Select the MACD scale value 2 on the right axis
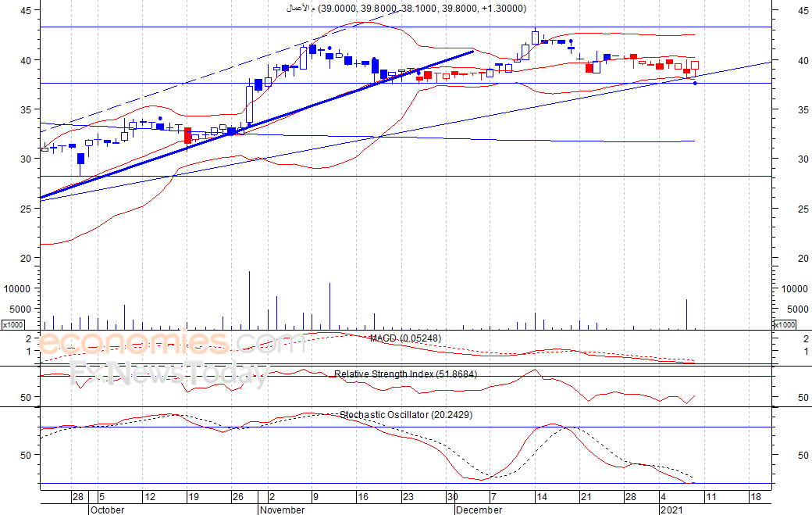Screen dimensions: 812x515 click(x=806, y=339)
